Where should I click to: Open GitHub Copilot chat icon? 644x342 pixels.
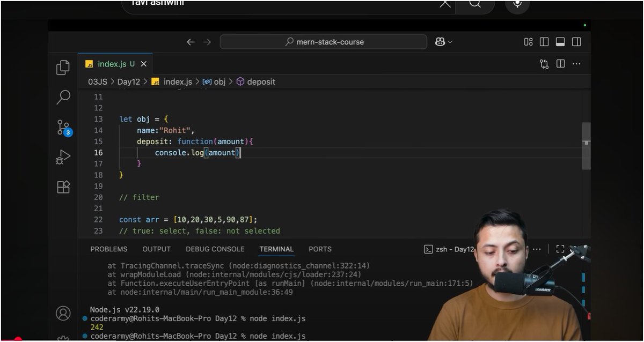click(440, 42)
